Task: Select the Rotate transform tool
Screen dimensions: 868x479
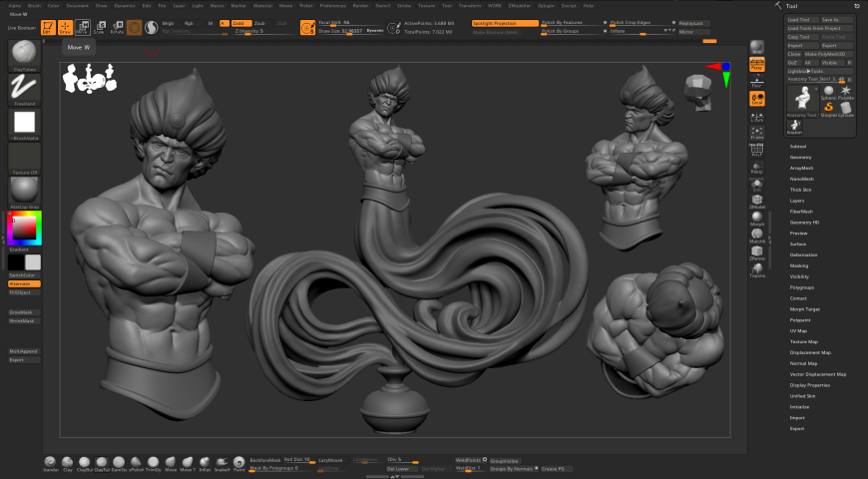Action: 117,26
